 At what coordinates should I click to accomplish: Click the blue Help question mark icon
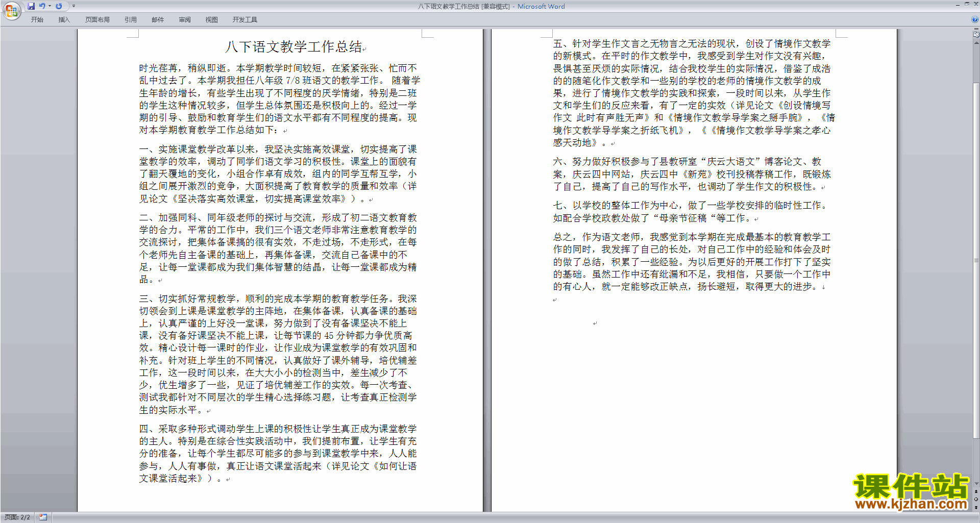coord(975,19)
